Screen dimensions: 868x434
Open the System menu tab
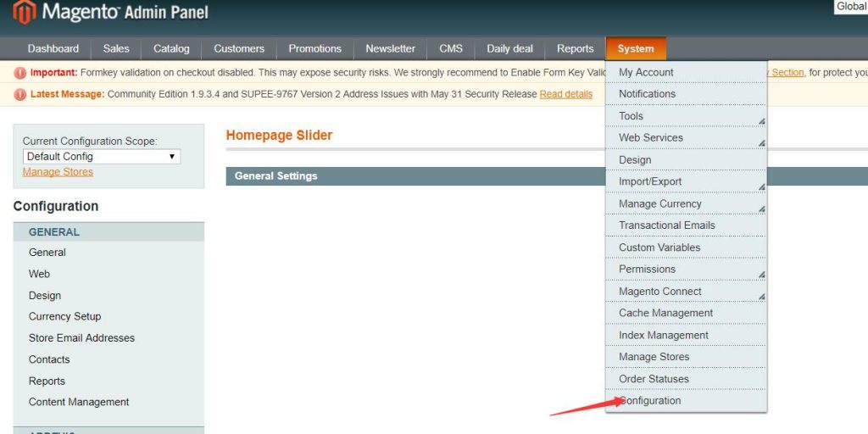(636, 48)
